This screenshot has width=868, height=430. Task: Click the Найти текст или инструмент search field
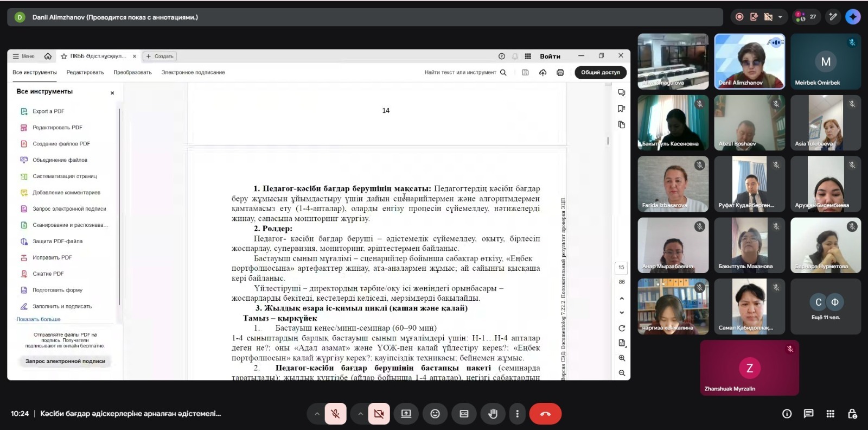(x=460, y=72)
